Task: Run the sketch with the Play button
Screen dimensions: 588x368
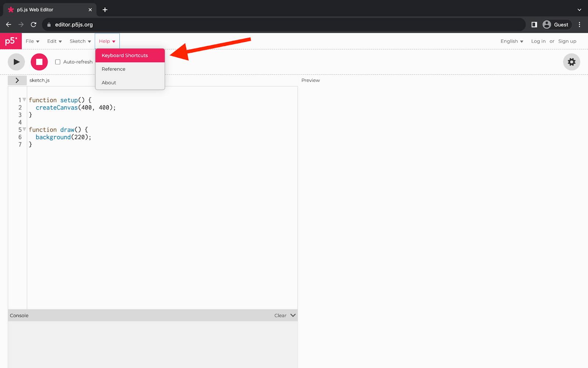Action: click(16, 62)
